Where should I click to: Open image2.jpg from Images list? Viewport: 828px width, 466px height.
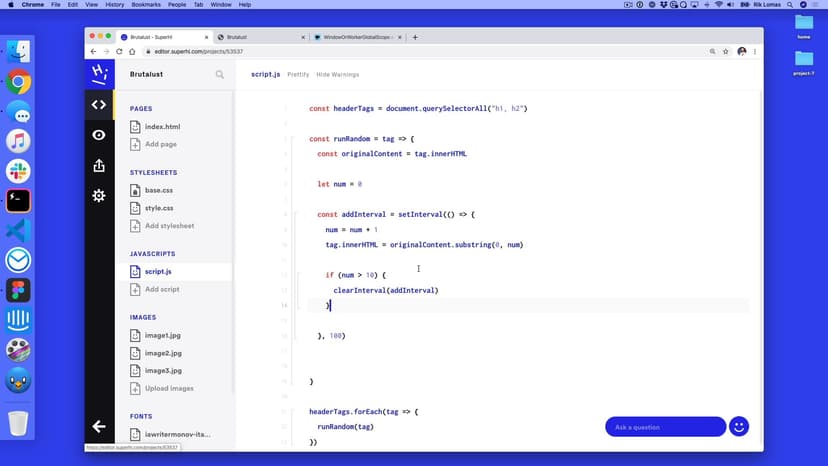pos(163,353)
